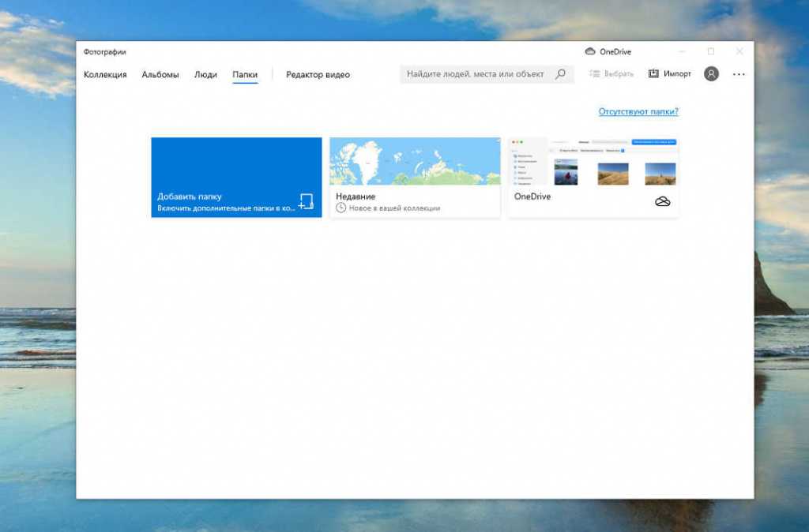Open the three-dot more options menu
This screenshot has height=532, width=809.
[x=739, y=74]
